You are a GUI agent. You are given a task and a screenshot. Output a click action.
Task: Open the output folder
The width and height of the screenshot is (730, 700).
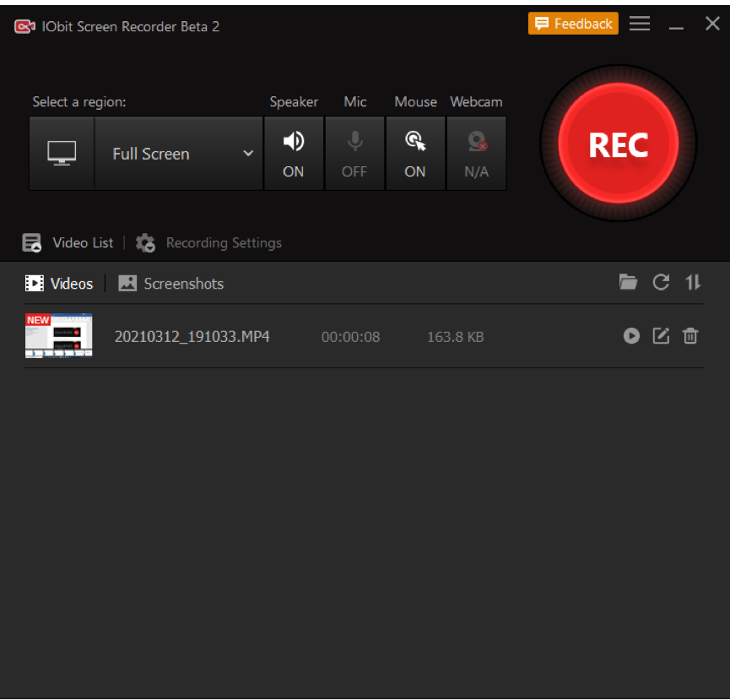coord(628,282)
